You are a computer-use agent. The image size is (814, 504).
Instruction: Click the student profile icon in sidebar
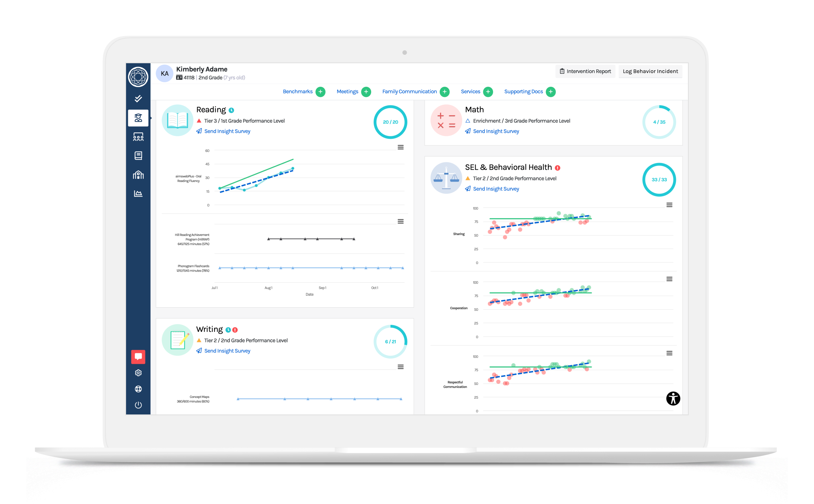(138, 118)
